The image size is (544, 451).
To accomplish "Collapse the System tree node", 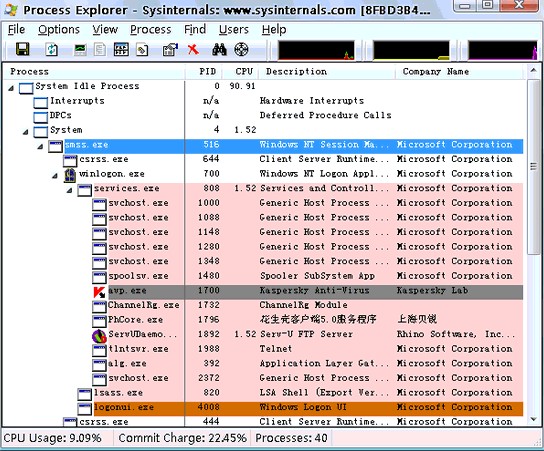I will pos(26,132).
